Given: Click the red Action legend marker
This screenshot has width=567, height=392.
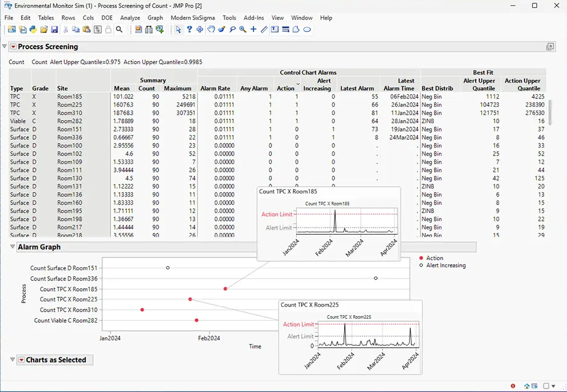Looking at the screenshot, I should coord(421,258).
